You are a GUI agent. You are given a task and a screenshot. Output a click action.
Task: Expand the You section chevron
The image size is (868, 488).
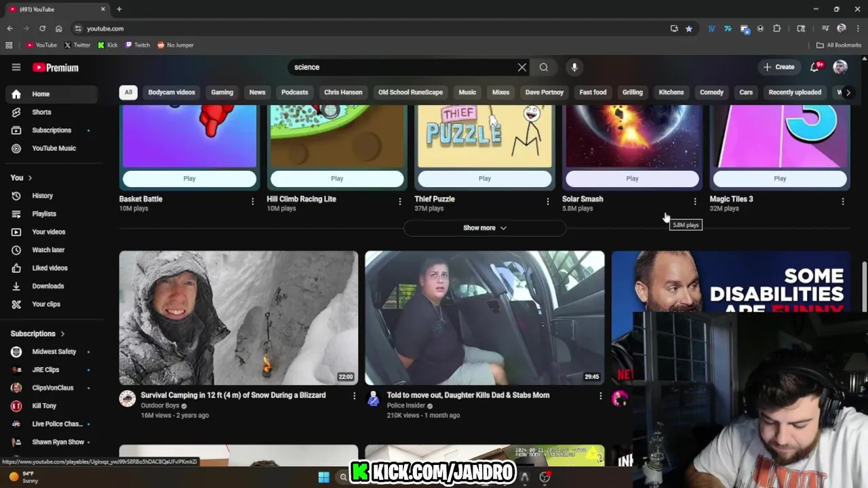click(30, 178)
